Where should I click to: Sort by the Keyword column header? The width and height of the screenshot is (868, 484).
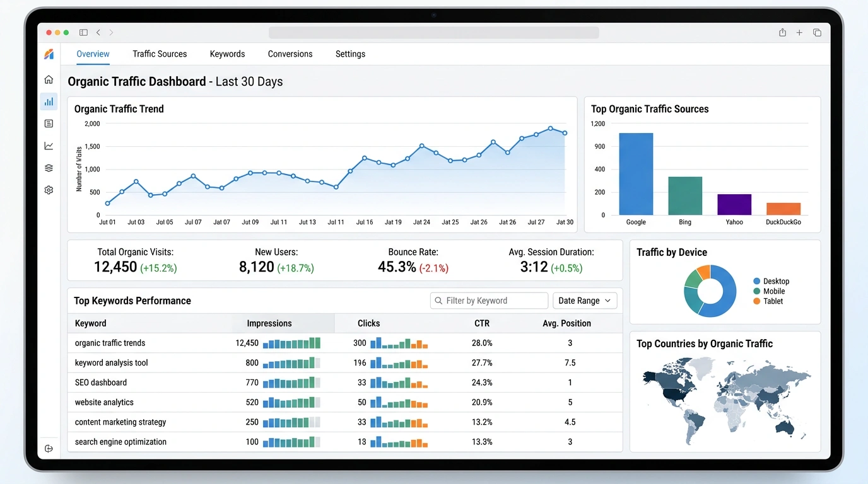(x=91, y=323)
